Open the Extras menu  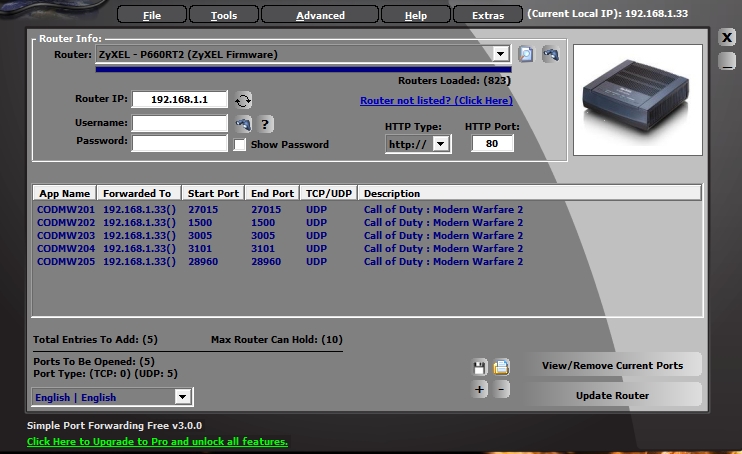click(488, 15)
